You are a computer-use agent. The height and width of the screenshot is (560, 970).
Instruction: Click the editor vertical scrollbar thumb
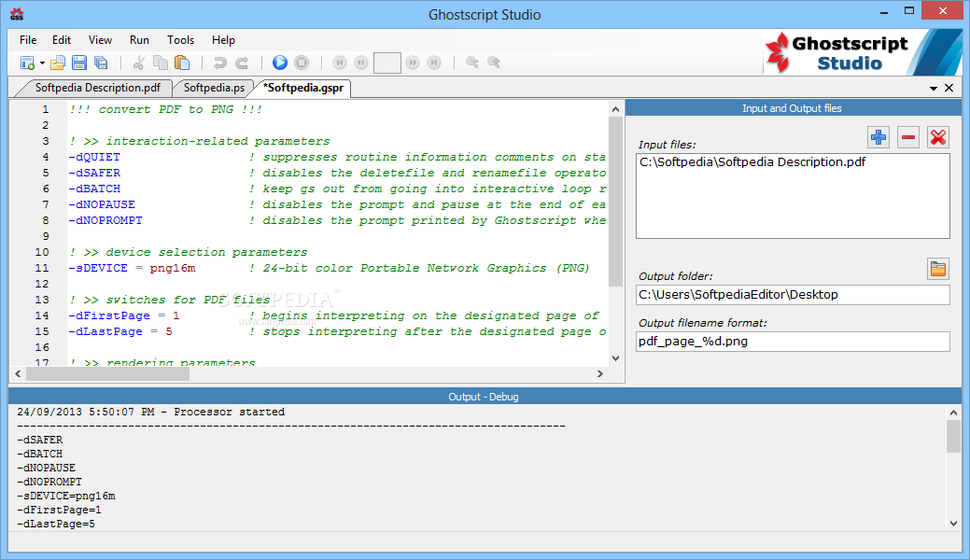click(615, 202)
